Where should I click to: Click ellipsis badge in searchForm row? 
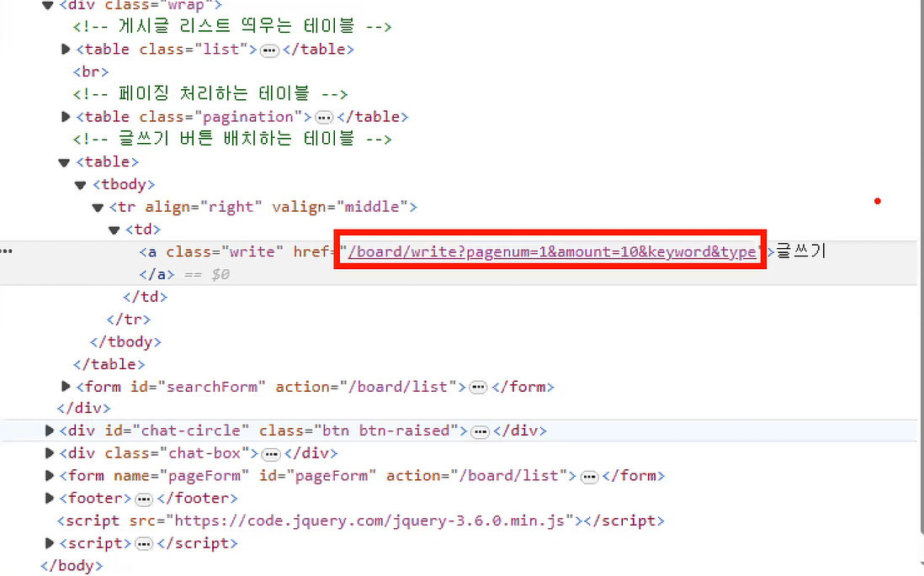[x=478, y=388]
